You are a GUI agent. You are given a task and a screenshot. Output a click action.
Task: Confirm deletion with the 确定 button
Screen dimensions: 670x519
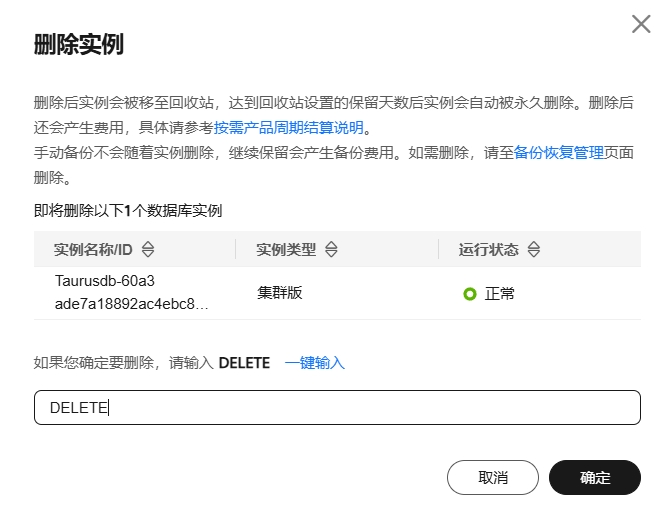[x=594, y=478]
